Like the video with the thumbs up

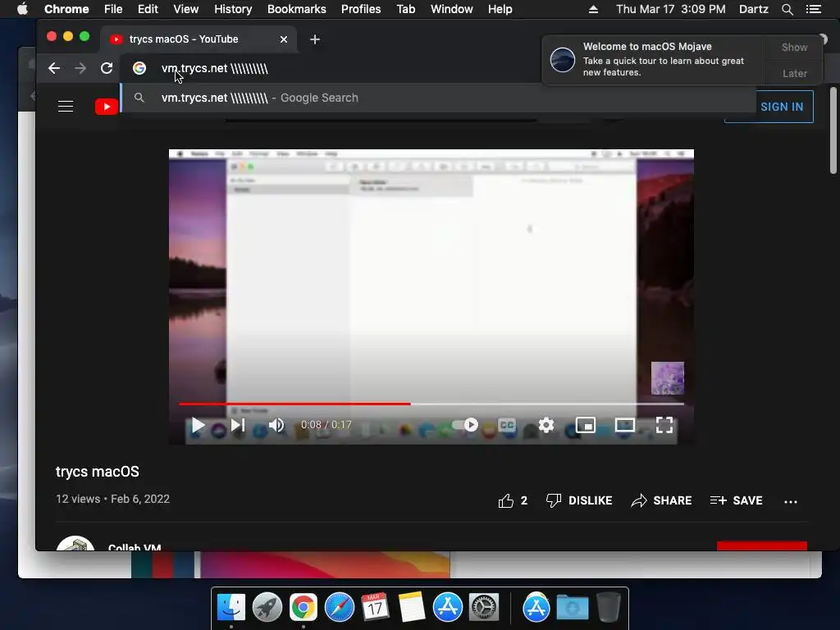coord(506,501)
